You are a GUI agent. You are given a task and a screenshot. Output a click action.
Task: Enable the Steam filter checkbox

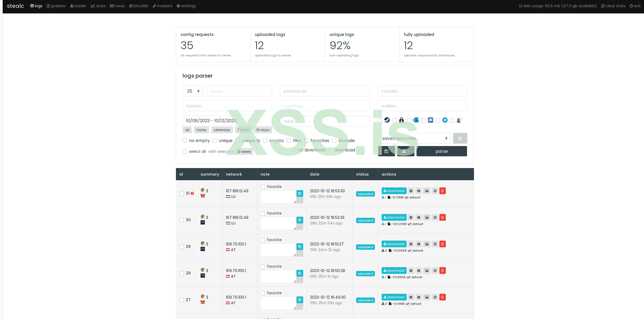380,121
